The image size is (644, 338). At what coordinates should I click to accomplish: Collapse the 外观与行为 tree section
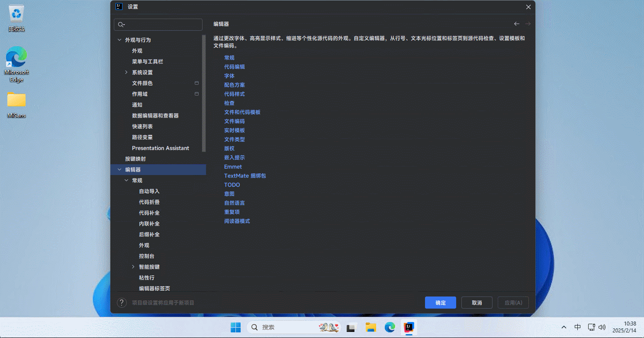coord(119,40)
